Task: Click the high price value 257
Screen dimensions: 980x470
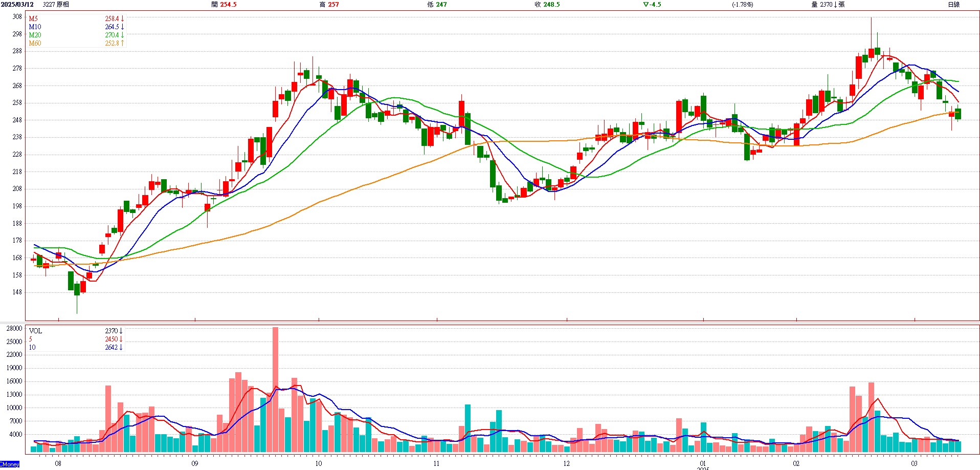Action: tap(333, 5)
